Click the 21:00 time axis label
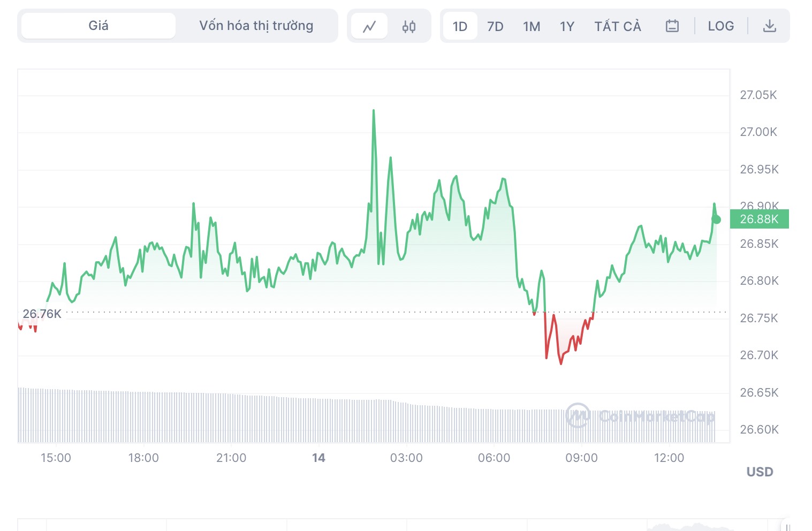The height and width of the screenshot is (531, 812). click(231, 458)
